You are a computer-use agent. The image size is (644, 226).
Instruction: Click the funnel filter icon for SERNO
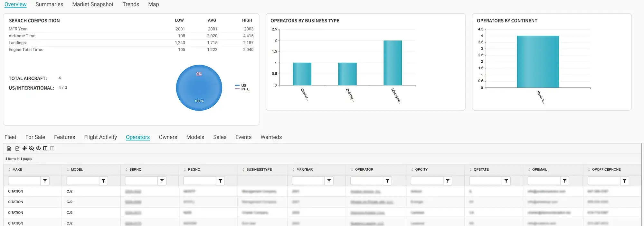pyautogui.click(x=162, y=181)
